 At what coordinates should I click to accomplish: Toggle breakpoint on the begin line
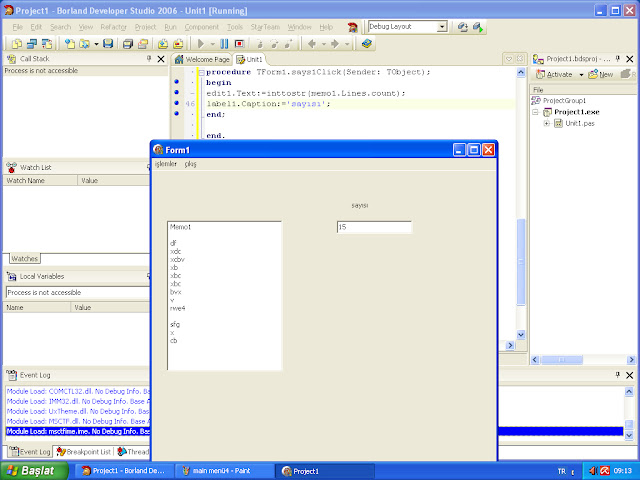(x=176, y=82)
